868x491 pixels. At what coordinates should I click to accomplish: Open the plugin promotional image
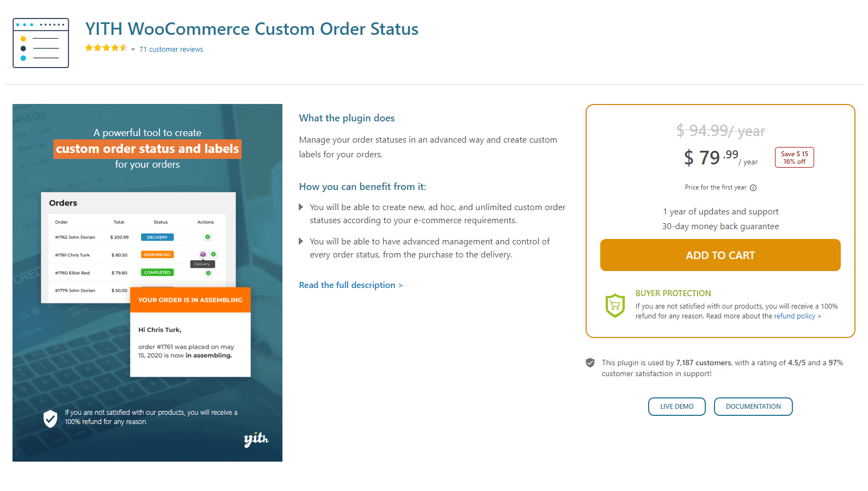[x=147, y=283]
